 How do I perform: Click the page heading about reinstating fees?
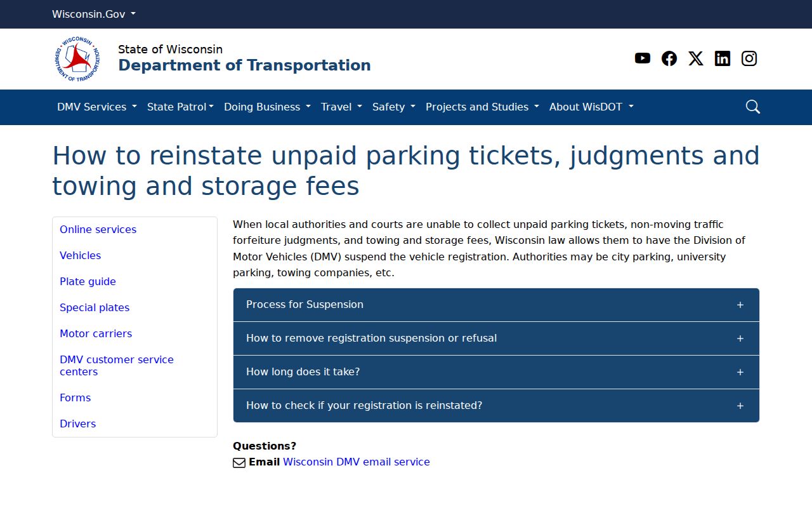[406, 171]
